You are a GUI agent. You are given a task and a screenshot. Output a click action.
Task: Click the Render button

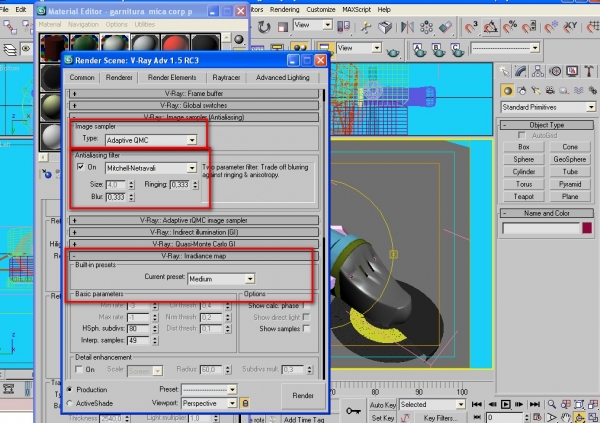[303, 395]
